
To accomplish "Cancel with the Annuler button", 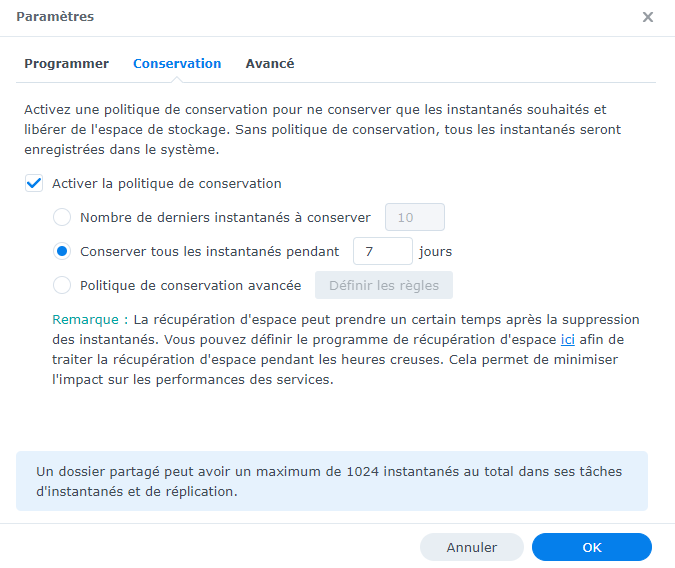I will point(472,547).
